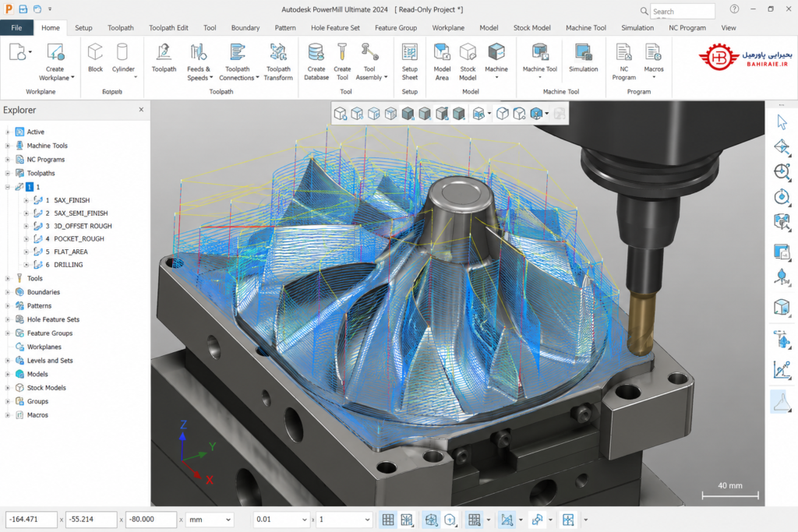Toggle the last grid-with-dots icon in status bar
Viewport: 798px width, 532px height.
tap(568, 520)
